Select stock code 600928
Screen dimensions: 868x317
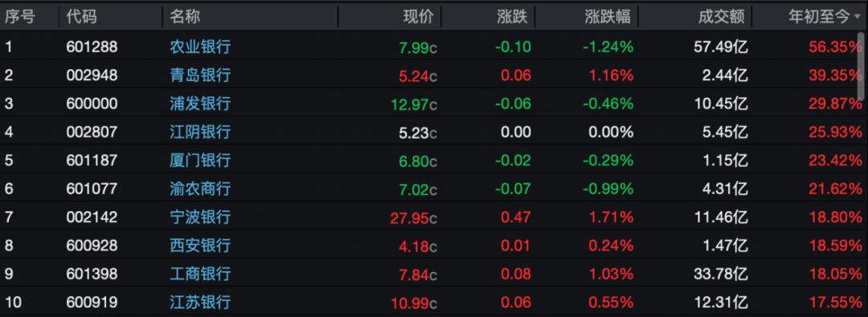click(x=92, y=246)
